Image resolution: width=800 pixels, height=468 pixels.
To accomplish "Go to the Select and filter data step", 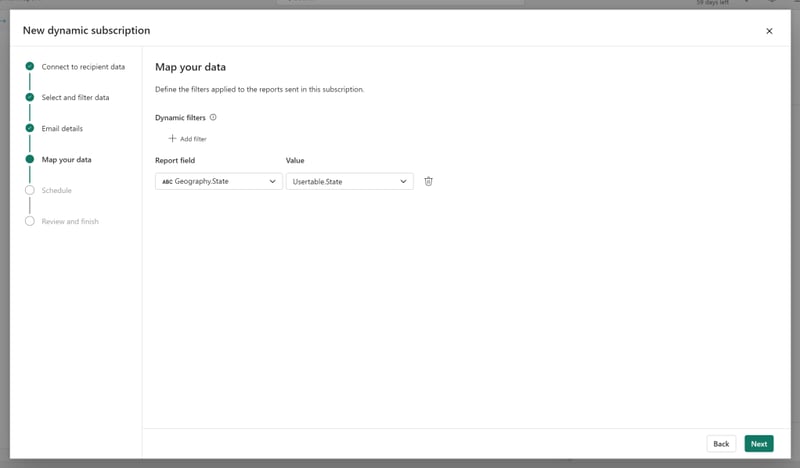I will pos(76,97).
